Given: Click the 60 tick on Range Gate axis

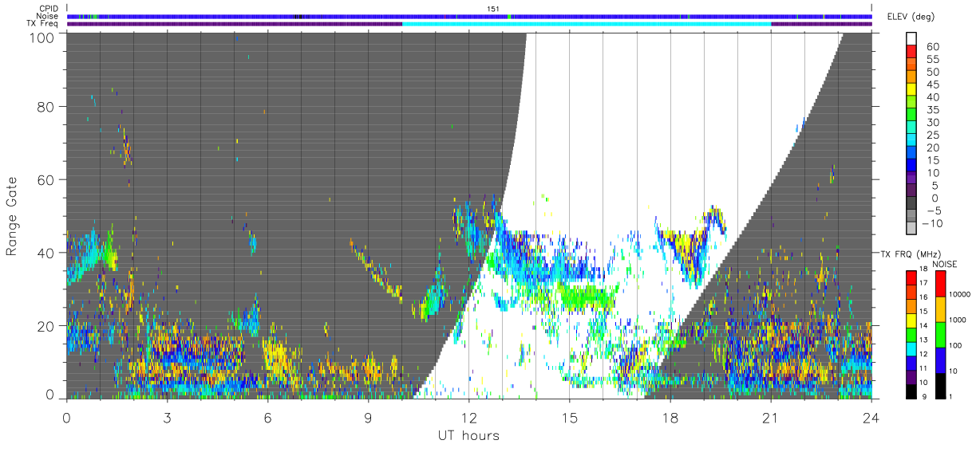Looking at the screenshot, I should pyautogui.click(x=47, y=180).
